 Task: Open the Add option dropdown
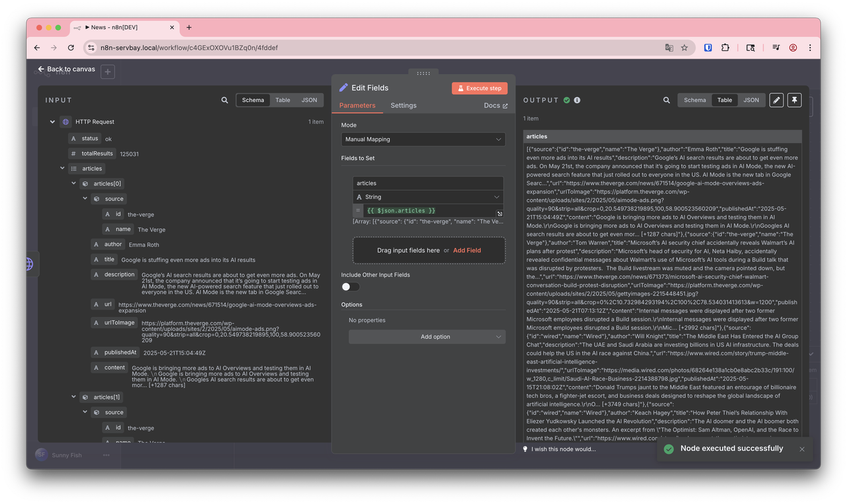(x=427, y=337)
